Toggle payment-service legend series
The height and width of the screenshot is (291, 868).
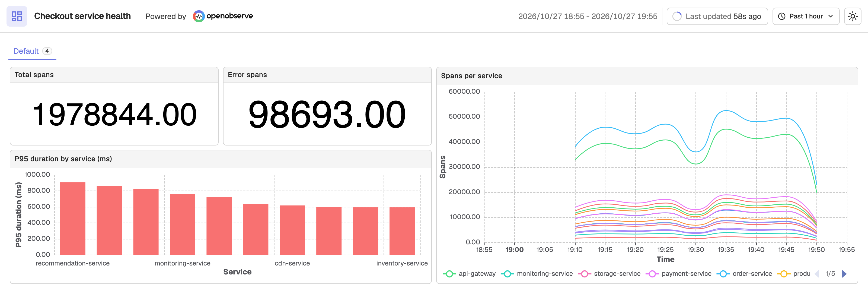point(678,273)
